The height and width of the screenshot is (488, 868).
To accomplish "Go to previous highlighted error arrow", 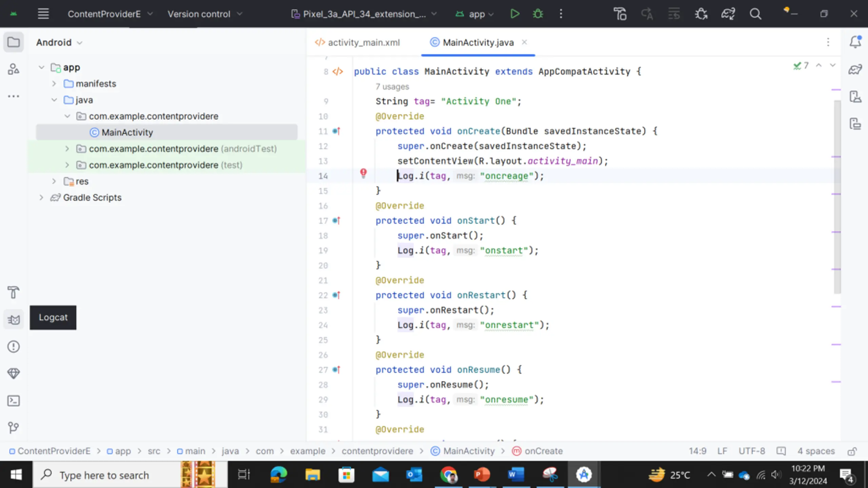I will (x=818, y=65).
